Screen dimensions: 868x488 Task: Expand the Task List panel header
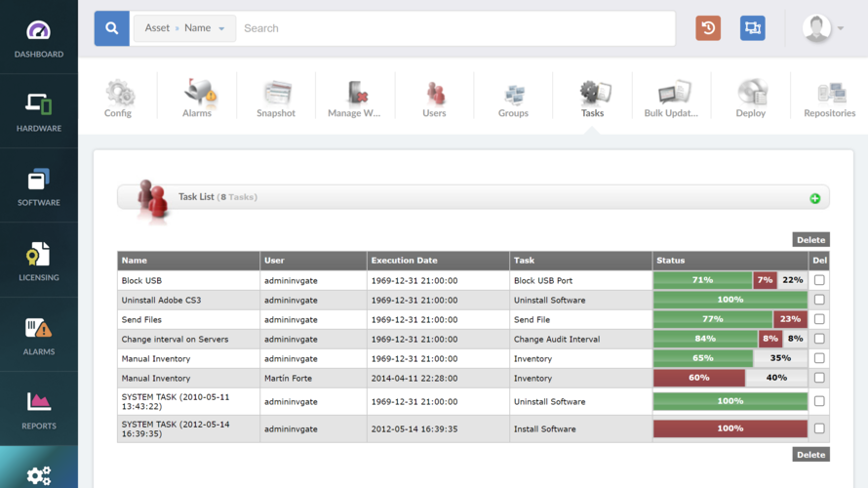[473, 197]
